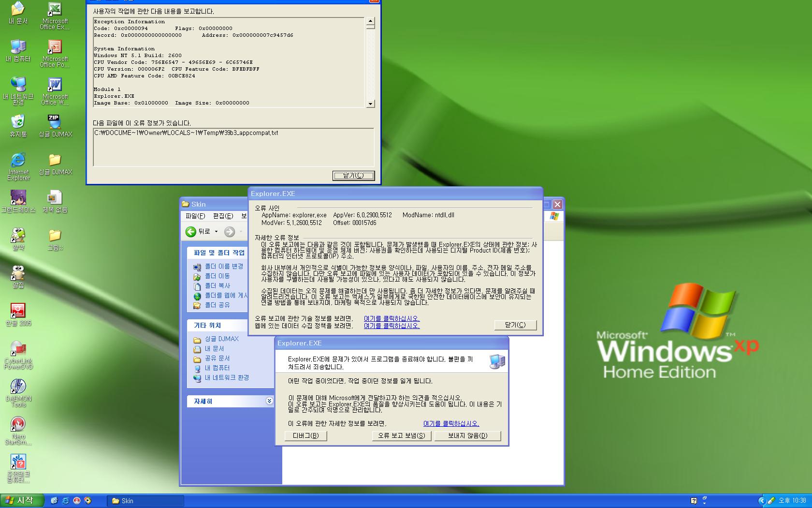Click the language bar help icon

694,501
